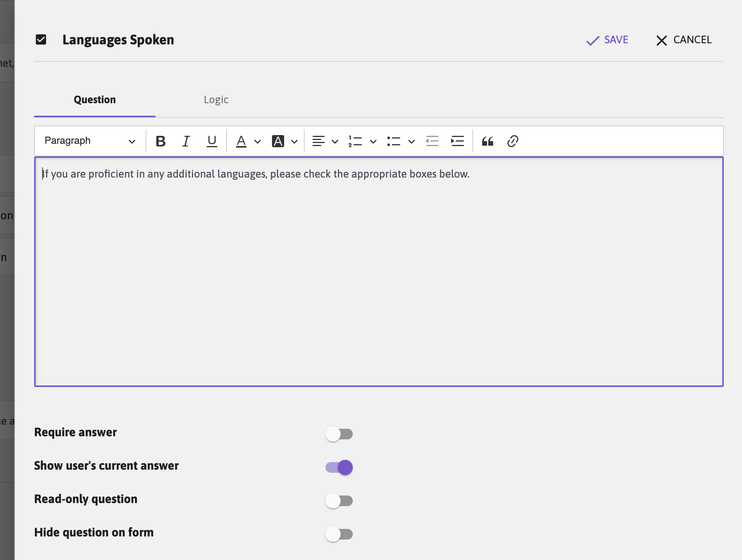Disable Show user's current answer

click(339, 467)
